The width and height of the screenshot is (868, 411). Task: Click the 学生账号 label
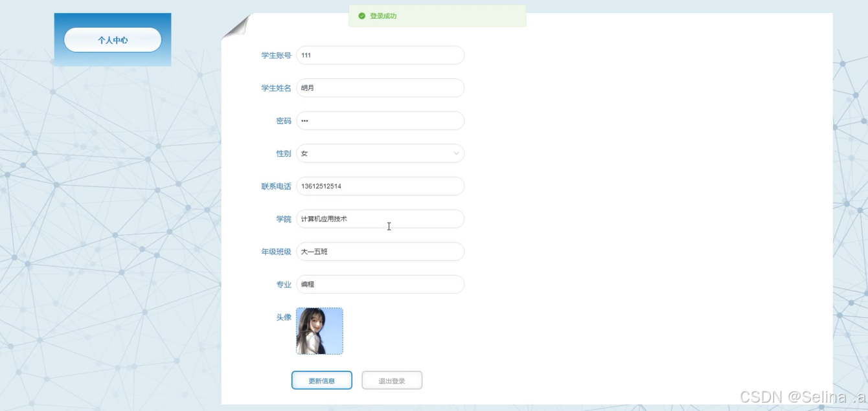(276, 56)
